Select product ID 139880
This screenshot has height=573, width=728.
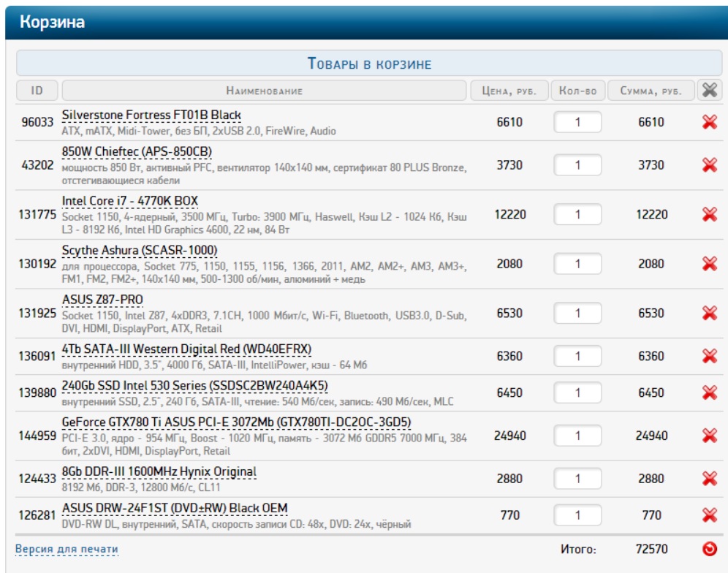tap(37, 392)
